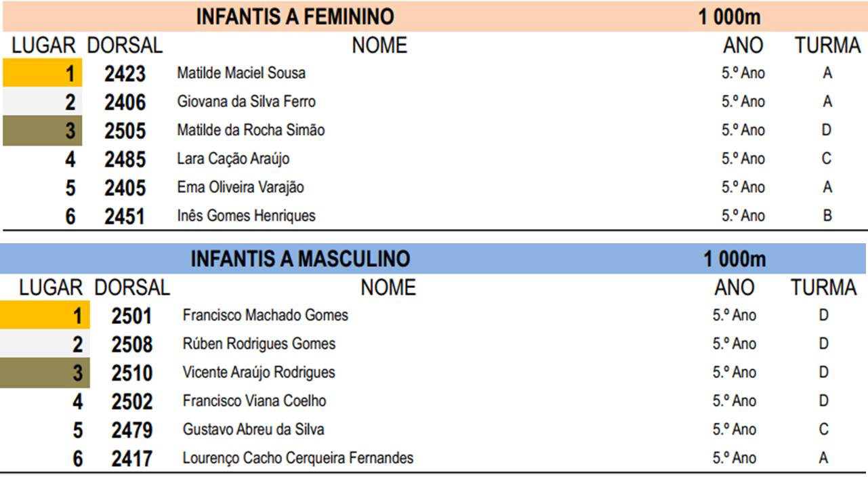Click the DORSAL column header in Feminino table
This screenshot has height=477, width=868.
125,45
